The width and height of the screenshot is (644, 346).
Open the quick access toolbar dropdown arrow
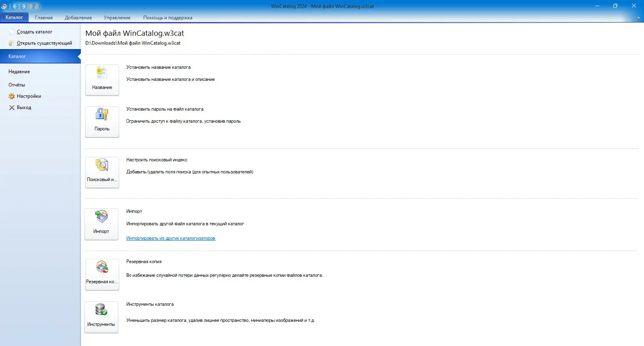click(x=39, y=7)
